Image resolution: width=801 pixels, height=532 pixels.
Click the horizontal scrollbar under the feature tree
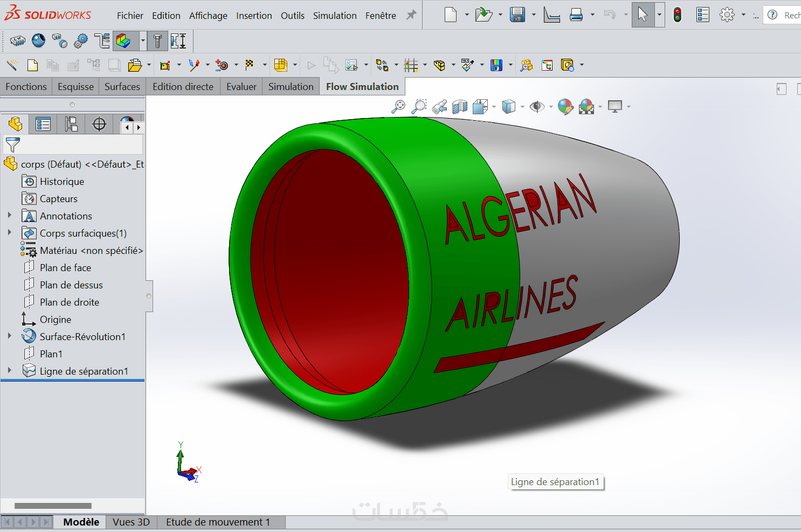(x=53, y=506)
